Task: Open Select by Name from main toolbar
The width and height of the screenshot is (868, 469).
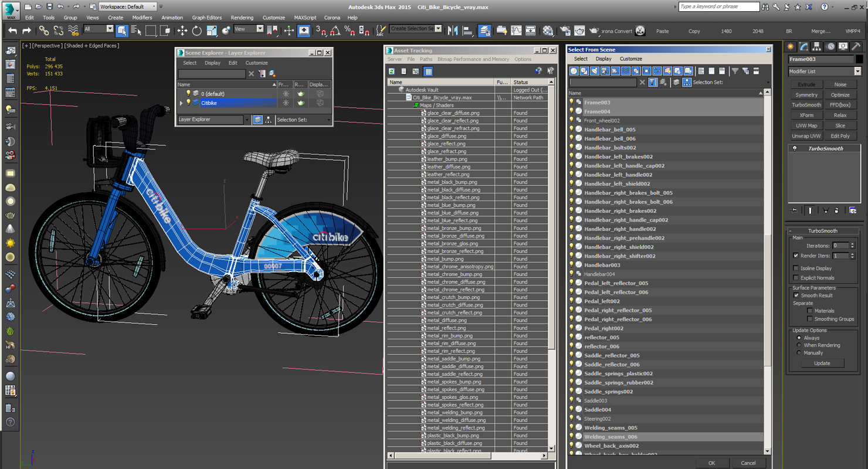Action: click(136, 30)
